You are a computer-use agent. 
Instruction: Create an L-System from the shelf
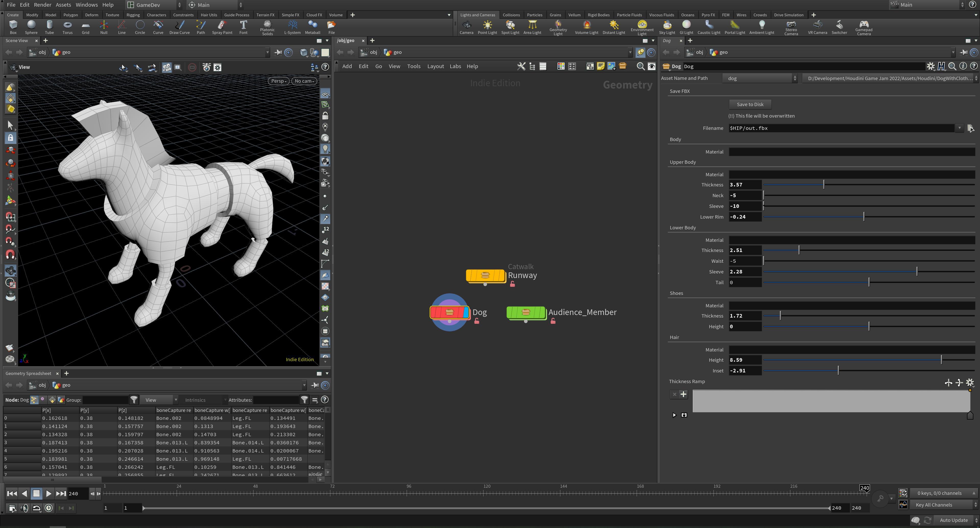[x=292, y=27]
